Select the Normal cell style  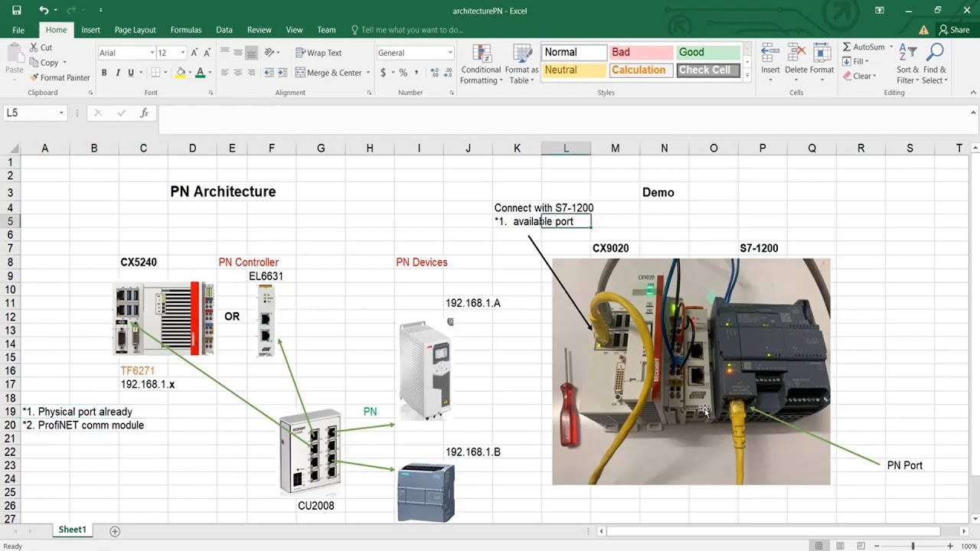[x=574, y=52]
